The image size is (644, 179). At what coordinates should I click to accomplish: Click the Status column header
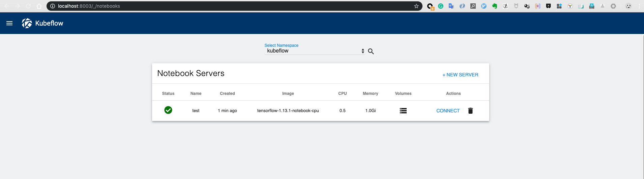168,94
